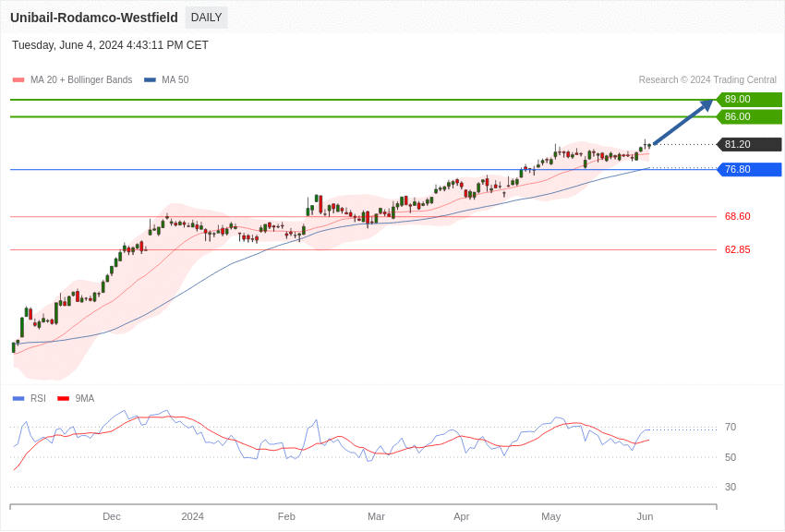Click the 62.85 red support label
This screenshot has width=785, height=532.
(x=737, y=250)
